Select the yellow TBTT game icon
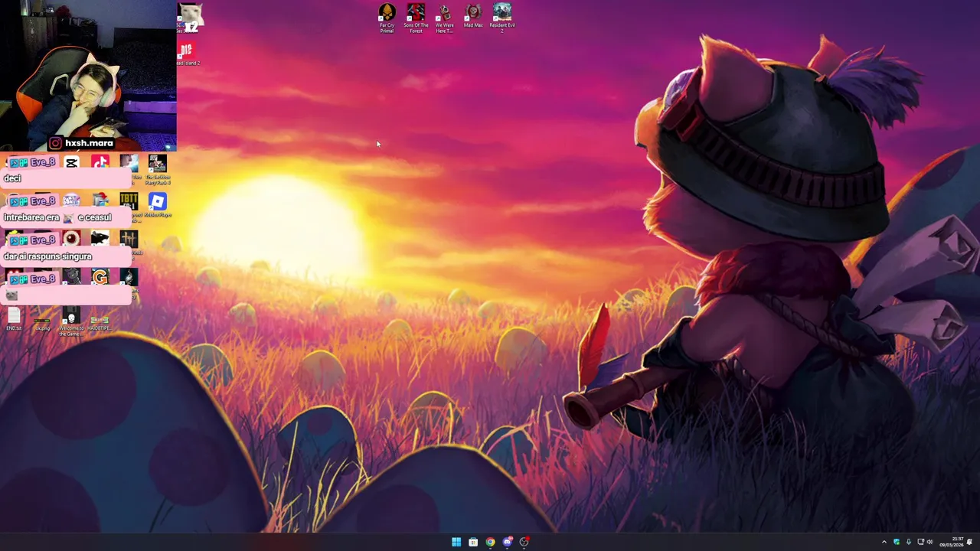This screenshot has height=551, width=980. 129,201
